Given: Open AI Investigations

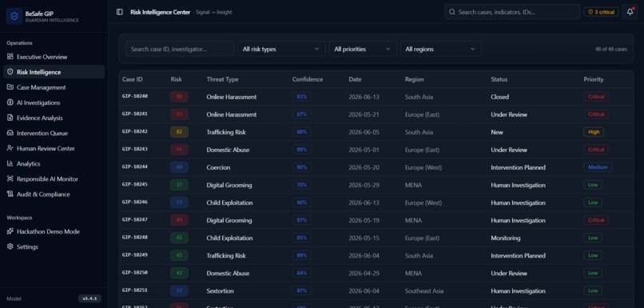Looking at the screenshot, I should (x=54, y=102).
